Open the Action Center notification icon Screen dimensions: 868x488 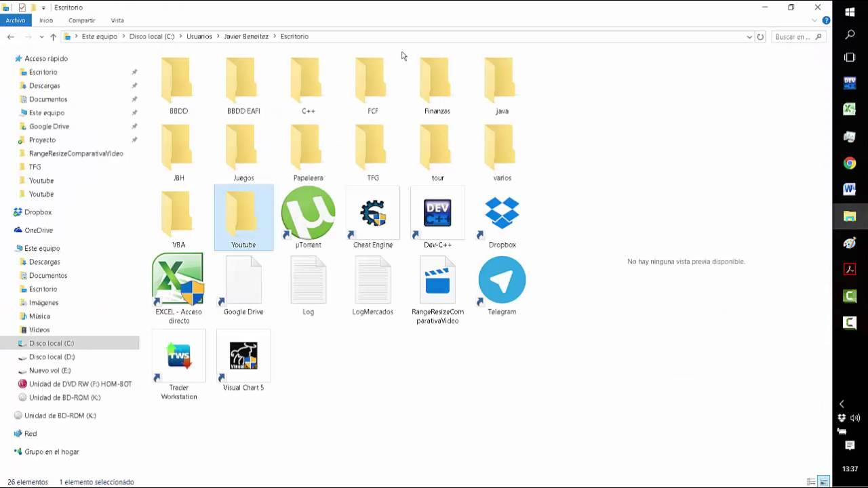coord(850,445)
